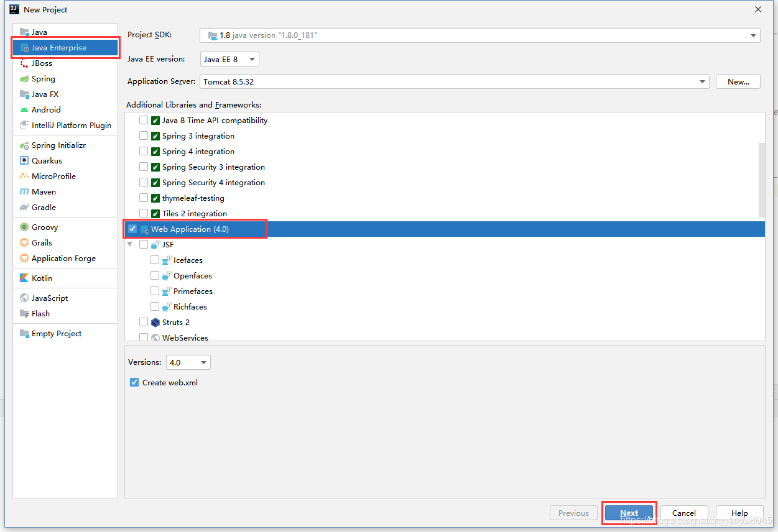Check the JSF checkbox
778x532 pixels.
144,245
